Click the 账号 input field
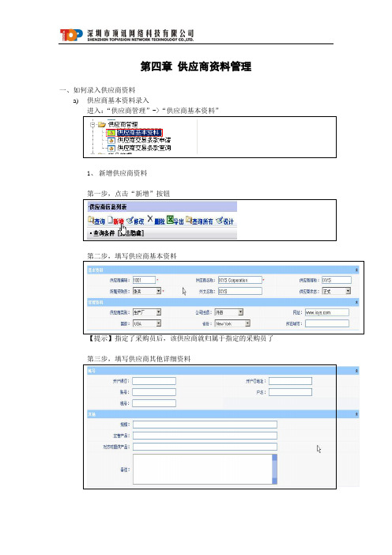Image resolution: width=392 pixels, height=555 pixels. 154,392
